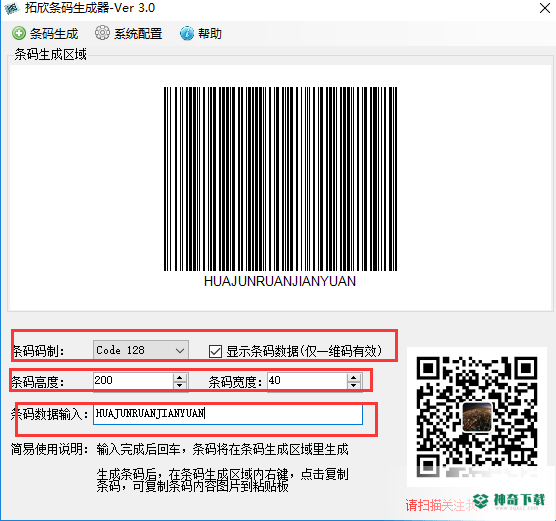Click the generated barcode image

click(280, 179)
